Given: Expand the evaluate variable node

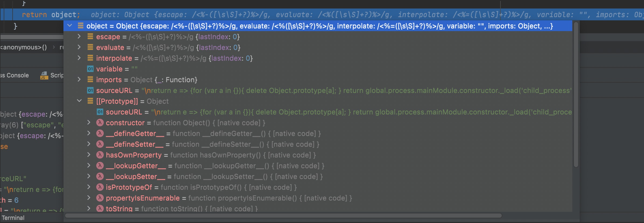Looking at the screenshot, I should point(79,47).
